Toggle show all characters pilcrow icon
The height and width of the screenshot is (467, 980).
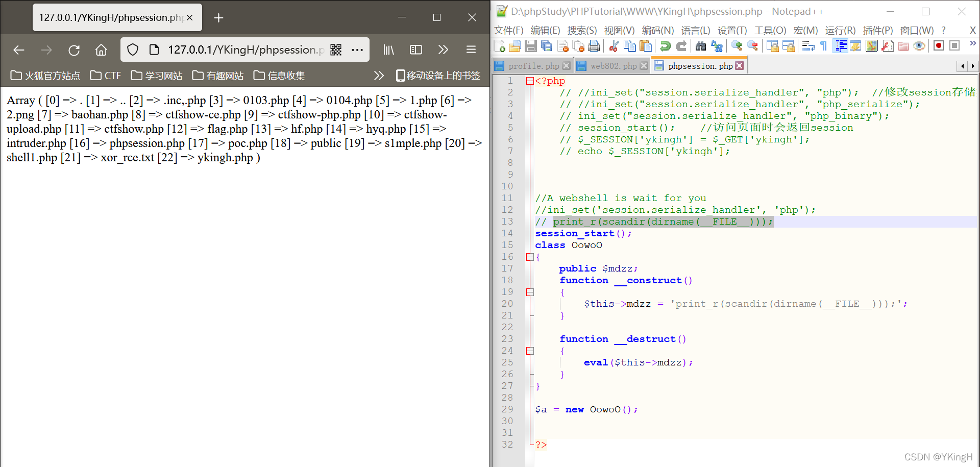click(823, 46)
